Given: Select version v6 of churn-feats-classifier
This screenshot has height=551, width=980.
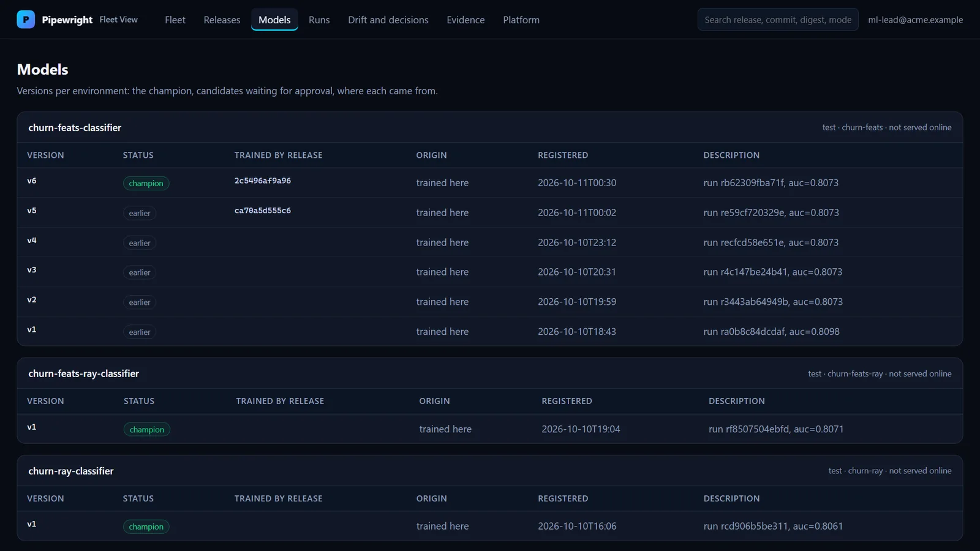Looking at the screenshot, I should 32,181.
